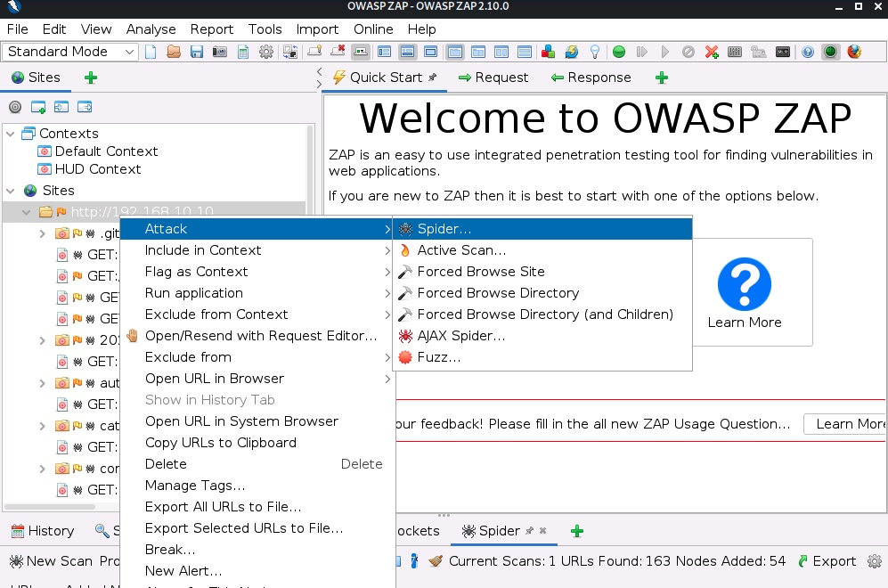Expand the folder node starting with cat
888x588 pixels.
(42, 426)
